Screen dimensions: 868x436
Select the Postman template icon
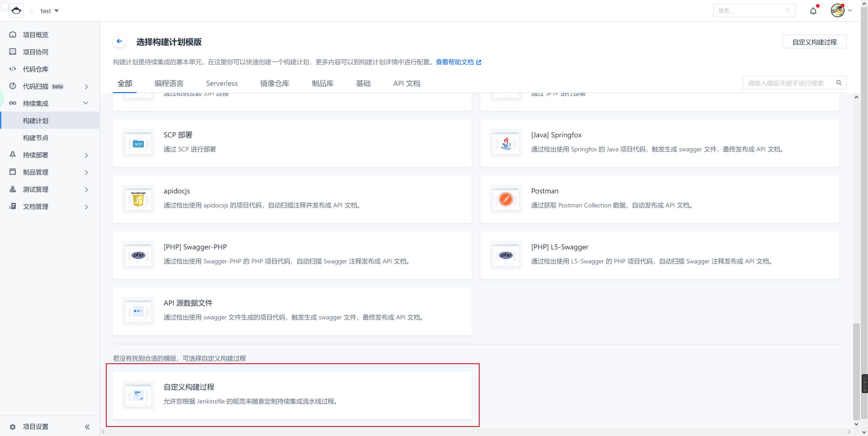(x=506, y=199)
